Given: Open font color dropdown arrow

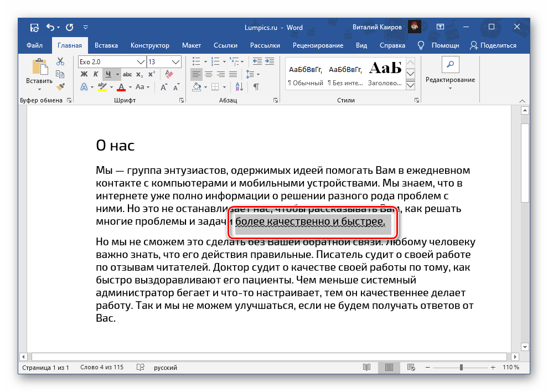Looking at the screenshot, I should (131, 87).
